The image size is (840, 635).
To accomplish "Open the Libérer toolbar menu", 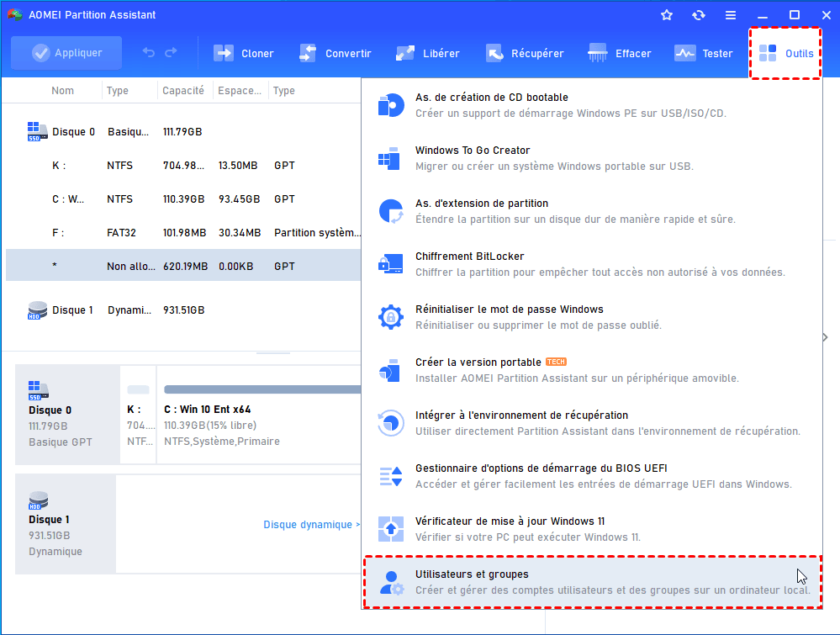I will tap(427, 53).
